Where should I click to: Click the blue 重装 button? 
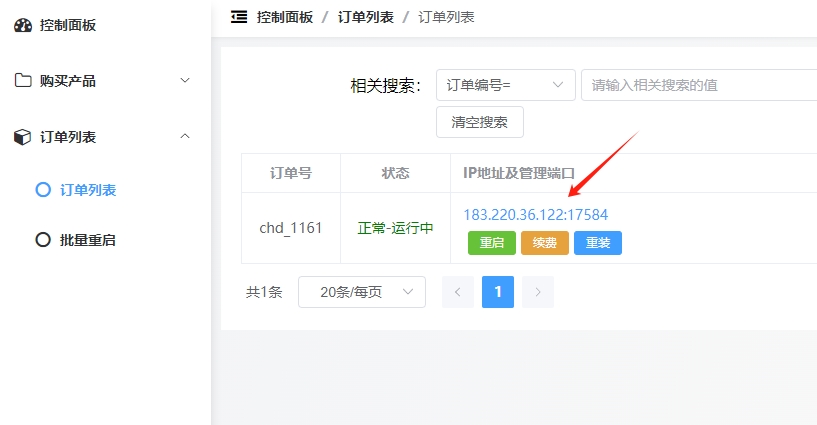[x=597, y=242]
